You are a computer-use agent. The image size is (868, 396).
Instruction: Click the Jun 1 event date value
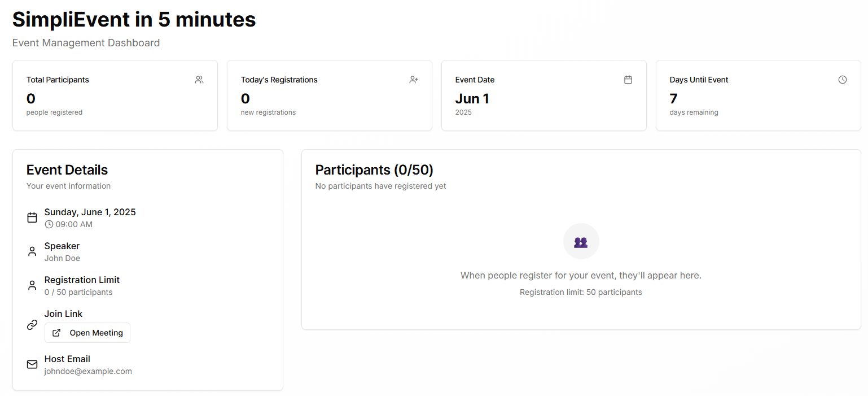pos(472,98)
